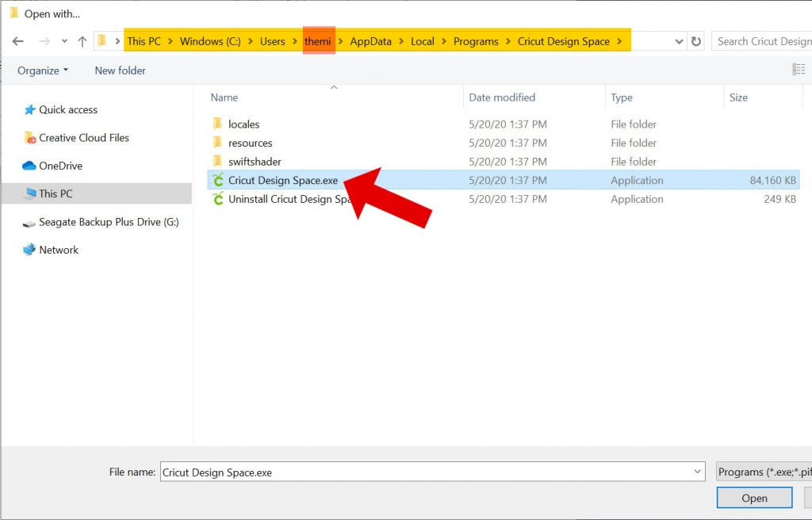The width and height of the screenshot is (812, 520).
Task: Select 'Cricut Design Space.exe' file
Action: (x=283, y=180)
